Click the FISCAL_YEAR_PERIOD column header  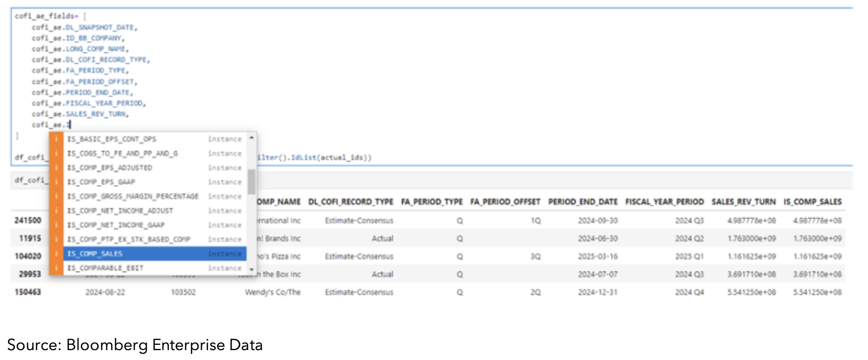[664, 202]
